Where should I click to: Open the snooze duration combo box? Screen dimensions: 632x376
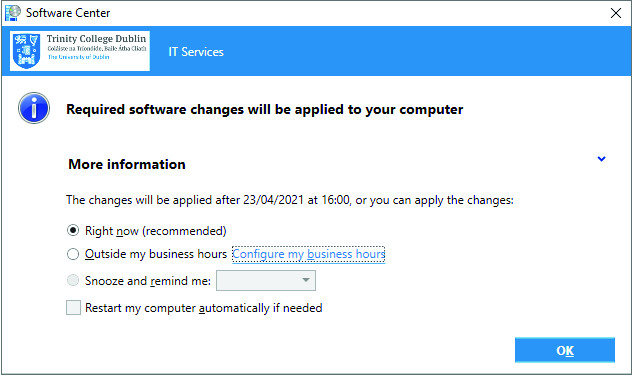tap(266, 280)
